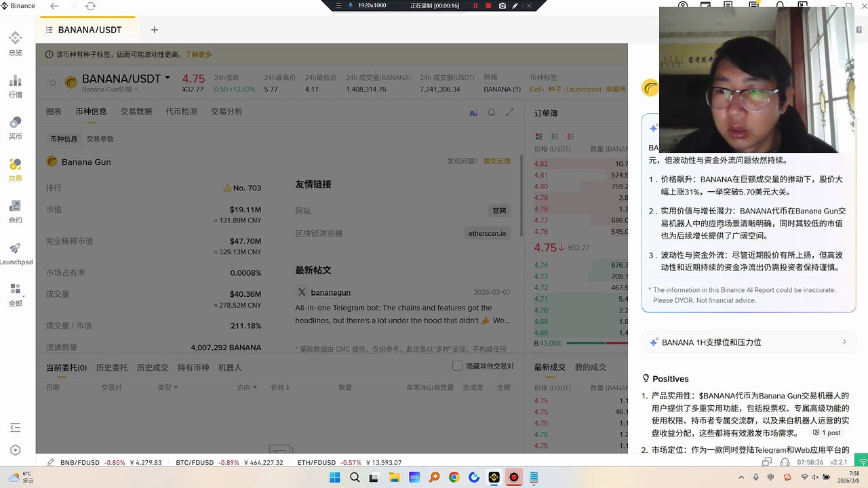Select the 交易参数 sub-tab
The height and width of the screenshot is (488, 868).
[x=100, y=139]
